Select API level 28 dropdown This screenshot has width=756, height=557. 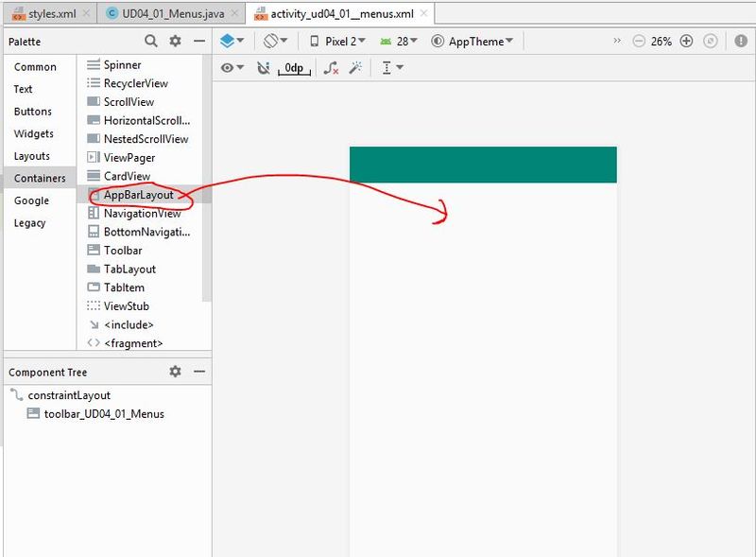[x=399, y=42]
